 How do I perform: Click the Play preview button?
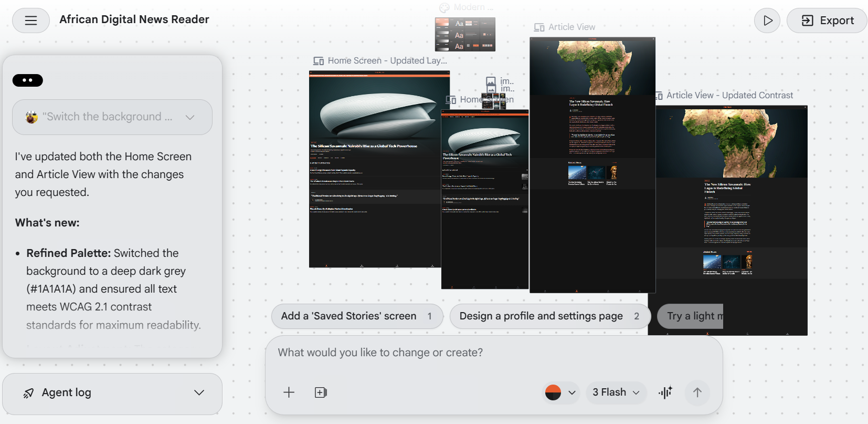click(x=767, y=20)
